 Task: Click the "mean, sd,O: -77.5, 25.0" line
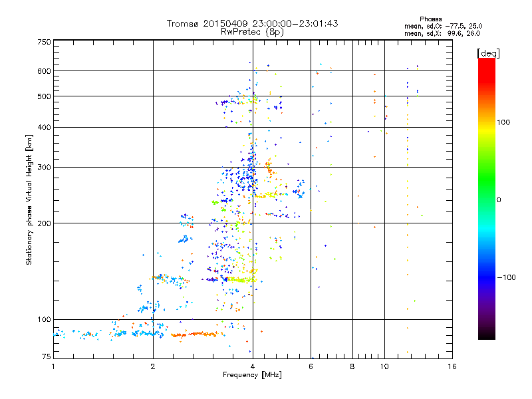point(443,26)
